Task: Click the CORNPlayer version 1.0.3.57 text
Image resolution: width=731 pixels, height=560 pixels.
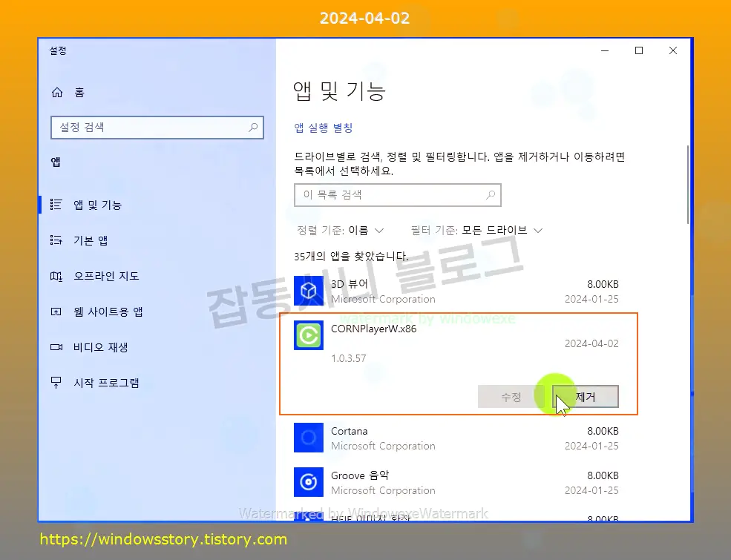Action: (349, 358)
